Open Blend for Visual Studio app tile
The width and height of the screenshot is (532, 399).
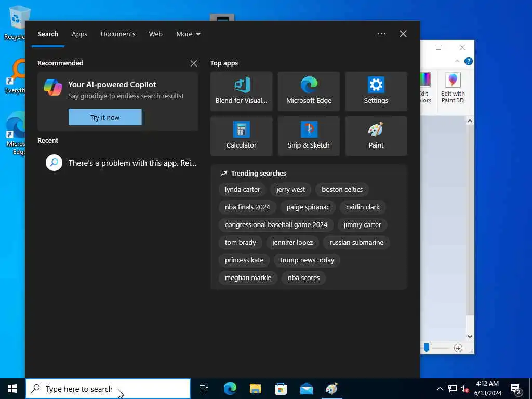[x=241, y=91]
